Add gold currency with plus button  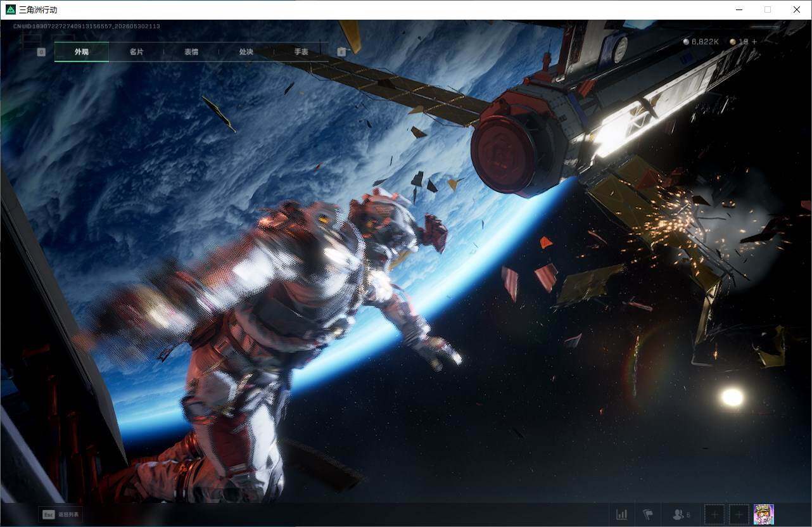(754, 42)
